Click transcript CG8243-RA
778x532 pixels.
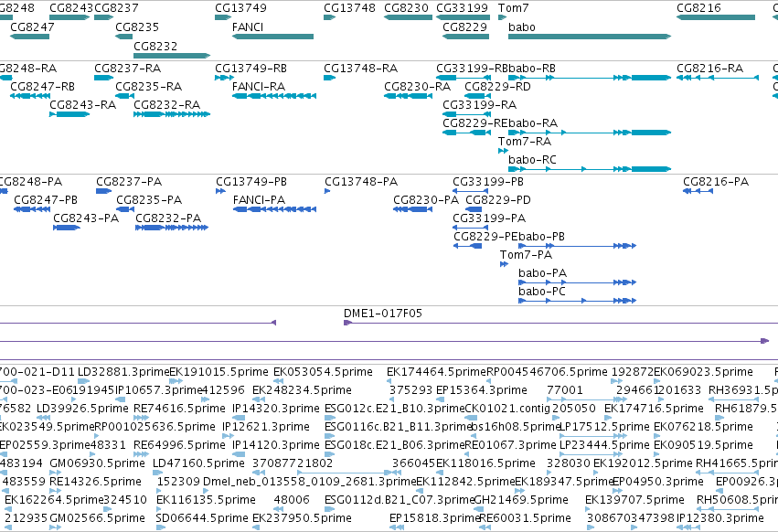click(69, 114)
